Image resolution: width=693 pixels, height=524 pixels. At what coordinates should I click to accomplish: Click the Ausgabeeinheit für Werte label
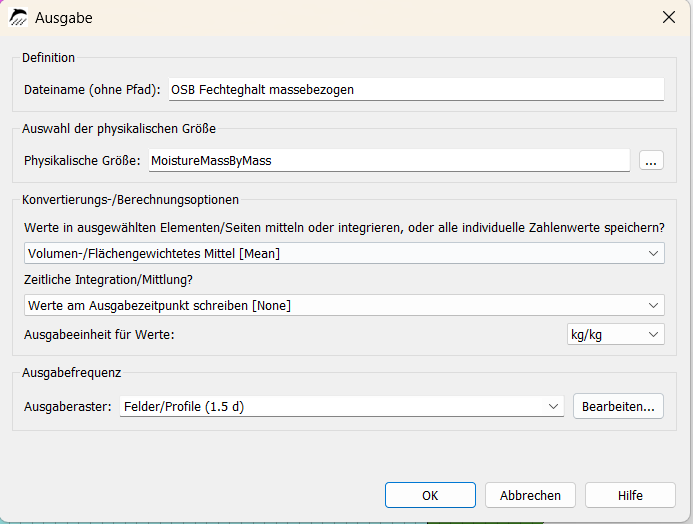[99, 334]
